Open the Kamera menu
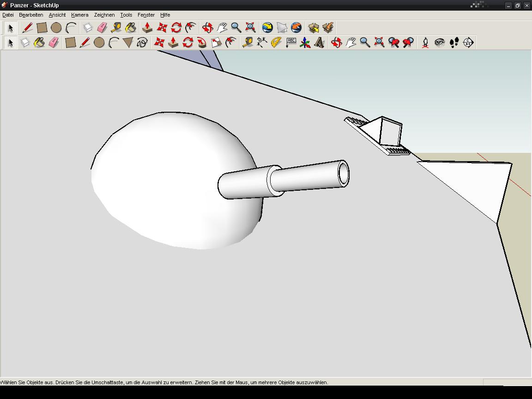Viewport: 532px width, 399px height. click(x=79, y=15)
